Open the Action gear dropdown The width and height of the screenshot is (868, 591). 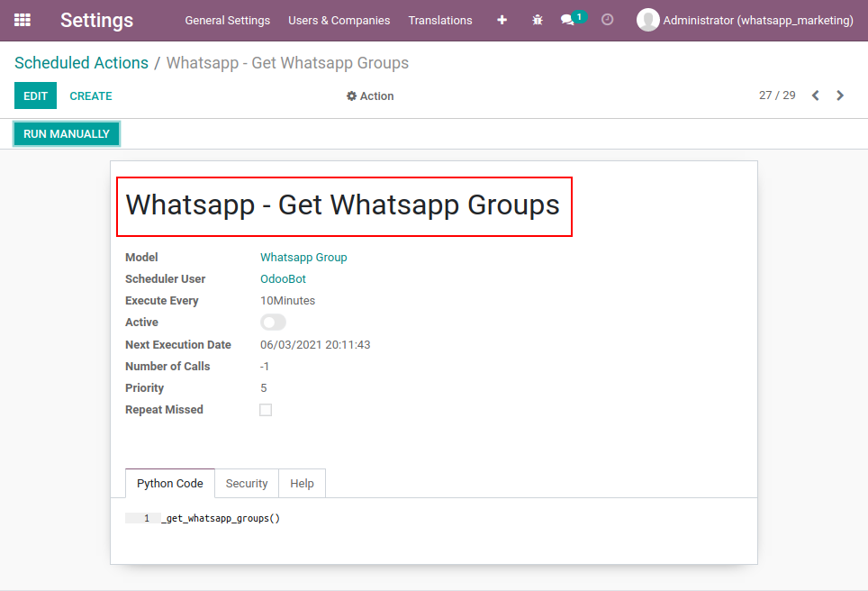(370, 95)
